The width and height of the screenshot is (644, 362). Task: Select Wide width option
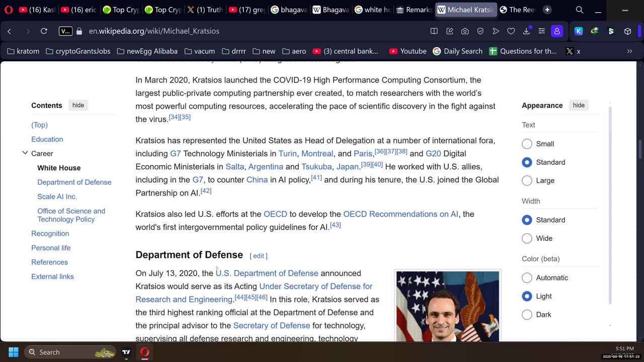tap(527, 238)
